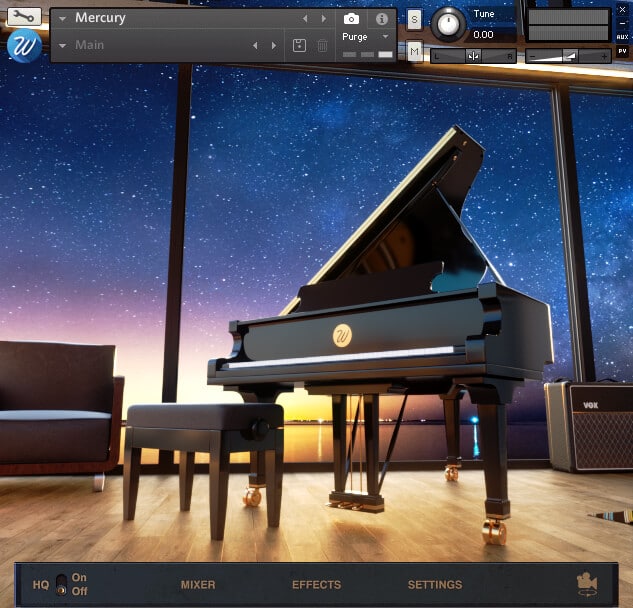Open the wrench edit mode icon

coord(24,17)
